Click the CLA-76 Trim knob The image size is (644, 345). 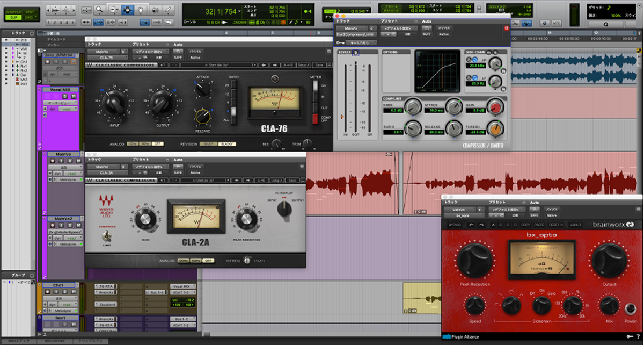click(x=308, y=144)
